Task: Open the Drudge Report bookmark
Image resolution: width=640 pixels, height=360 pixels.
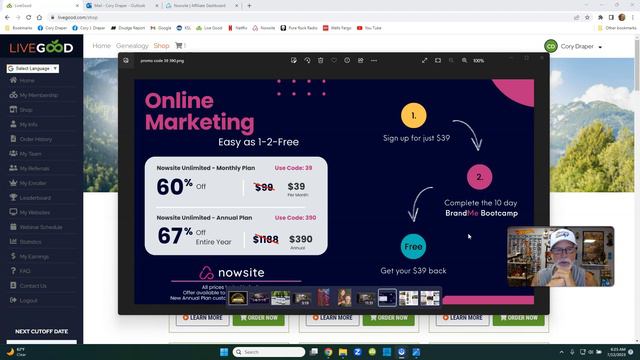Action: click(128, 28)
